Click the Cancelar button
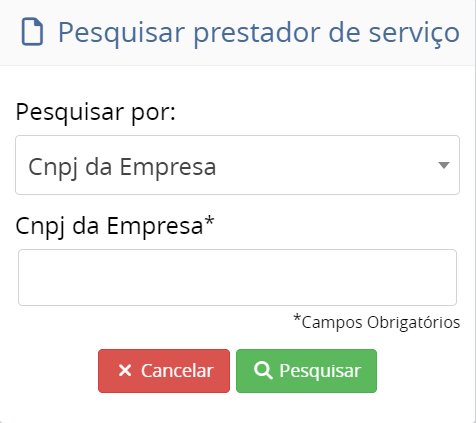Viewport: 476px width, 423px height. [x=164, y=371]
